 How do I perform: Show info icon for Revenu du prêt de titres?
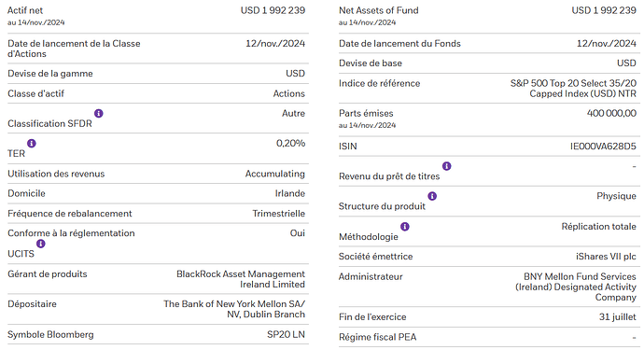tap(446, 166)
